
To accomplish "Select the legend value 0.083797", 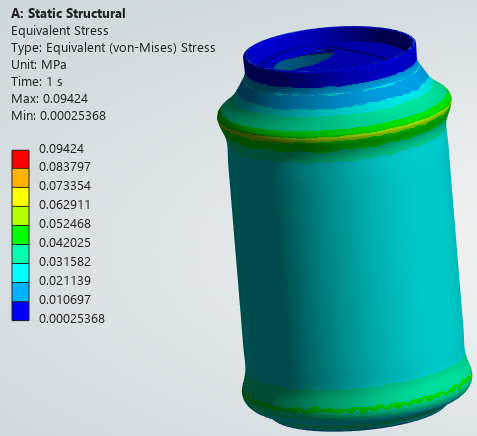I will coord(65,167).
